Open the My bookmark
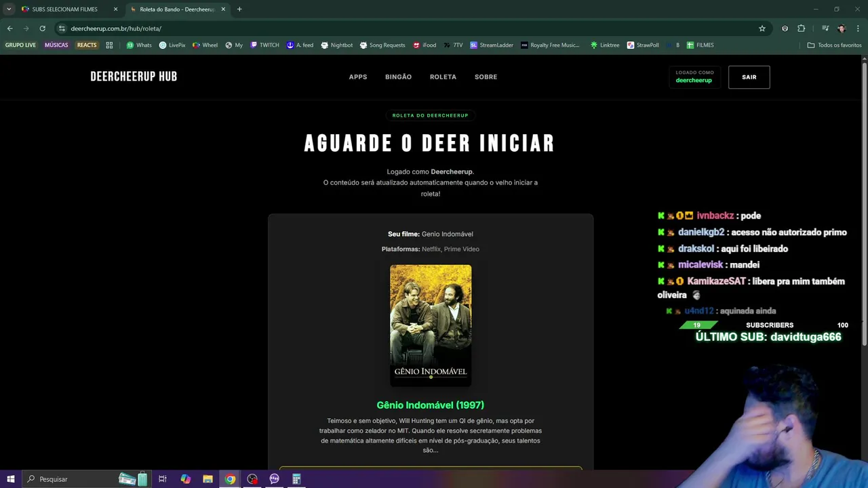The width and height of the screenshot is (868, 488). (234, 45)
